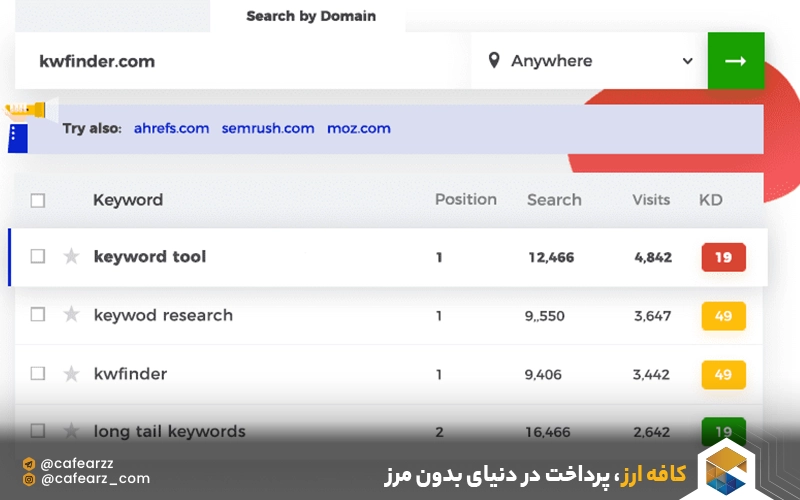This screenshot has width=800, height=500.
Task: Star the kwfinder keyword row
Action: click(71, 373)
